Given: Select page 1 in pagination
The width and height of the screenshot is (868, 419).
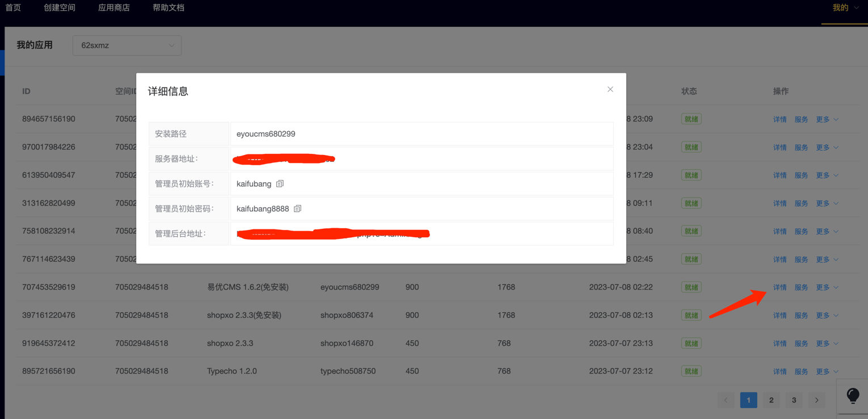Looking at the screenshot, I should (748, 400).
